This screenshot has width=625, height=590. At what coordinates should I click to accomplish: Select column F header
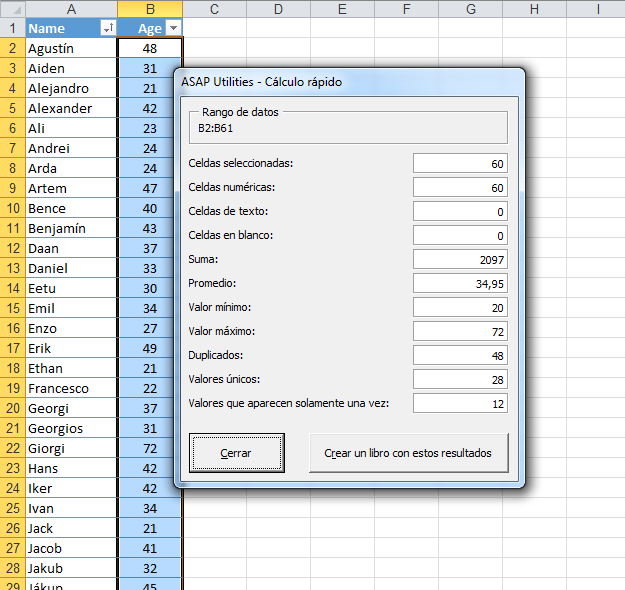[x=407, y=9]
